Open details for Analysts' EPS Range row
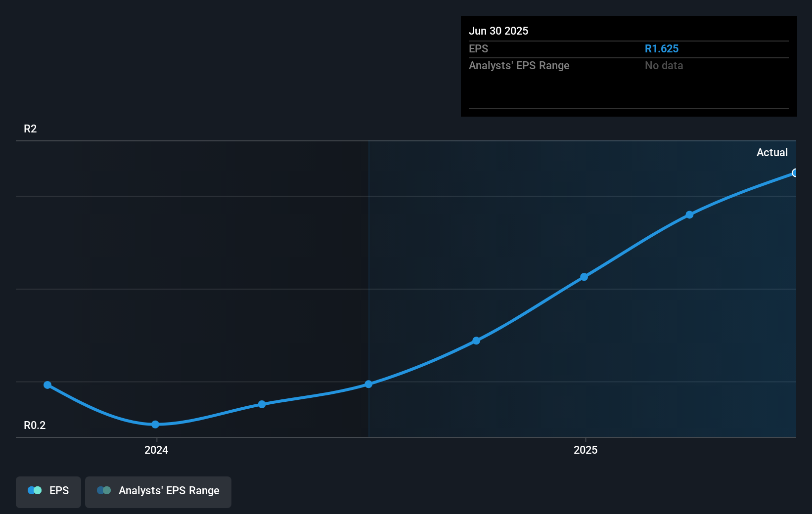Screen dimensions: 812x514 pyautogui.click(x=519, y=65)
